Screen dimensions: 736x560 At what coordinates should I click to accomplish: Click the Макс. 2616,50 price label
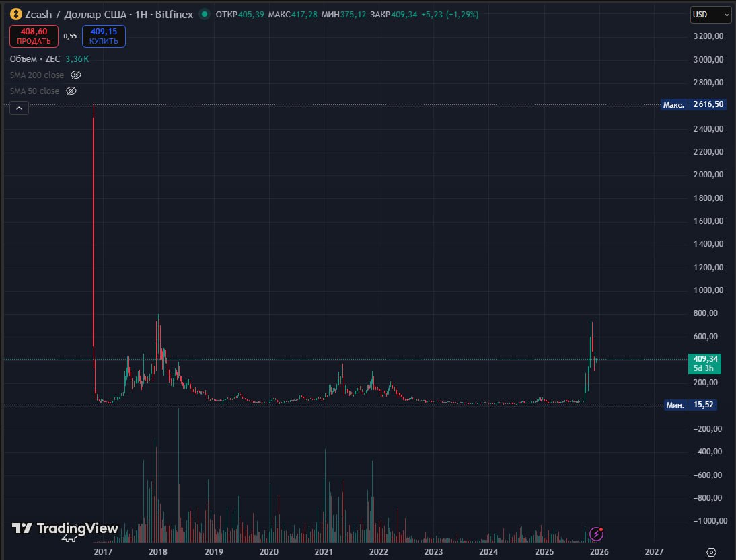pos(693,105)
